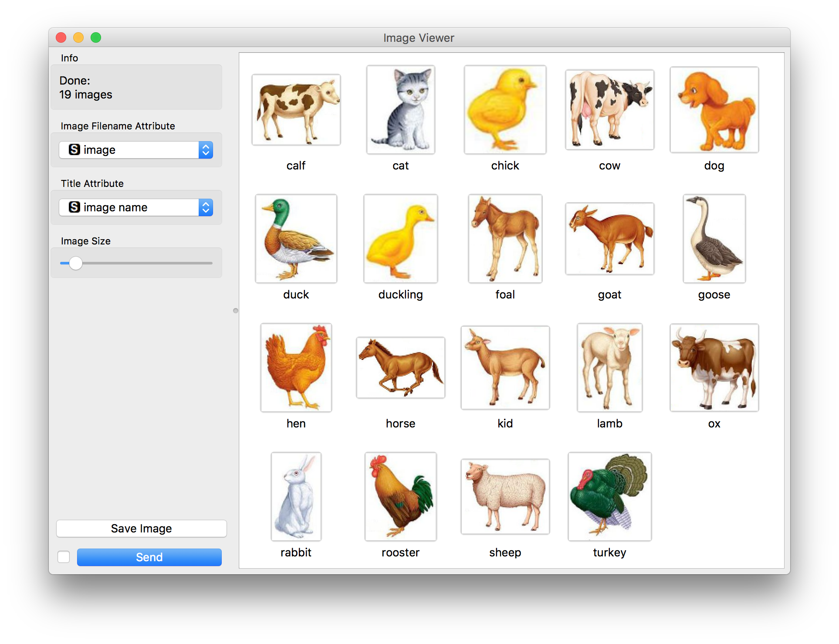Click the Image Size slider handle
Image resolution: width=839 pixels, height=644 pixels.
click(76, 263)
